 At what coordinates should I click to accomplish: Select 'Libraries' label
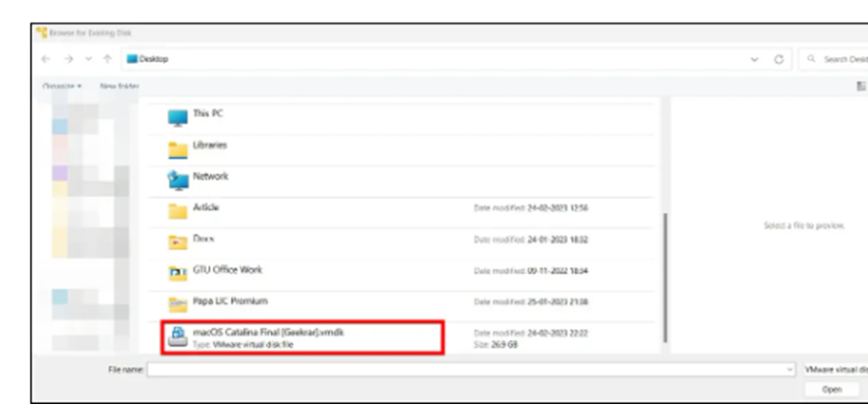point(210,145)
